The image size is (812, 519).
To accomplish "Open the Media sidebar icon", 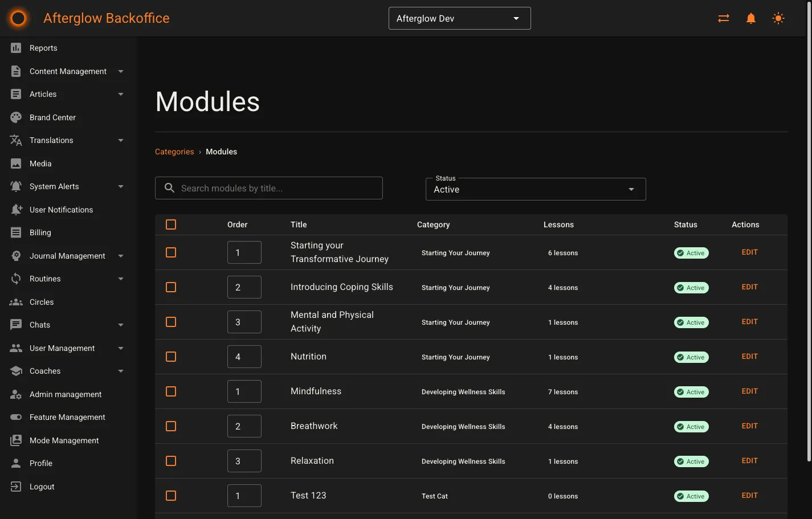I will click(17, 164).
